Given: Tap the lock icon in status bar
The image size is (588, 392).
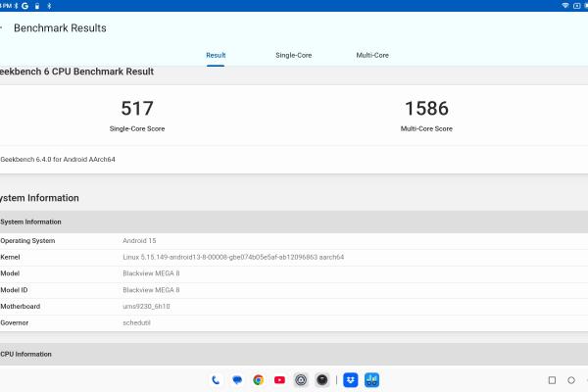Looking at the screenshot, I should coord(37,6).
